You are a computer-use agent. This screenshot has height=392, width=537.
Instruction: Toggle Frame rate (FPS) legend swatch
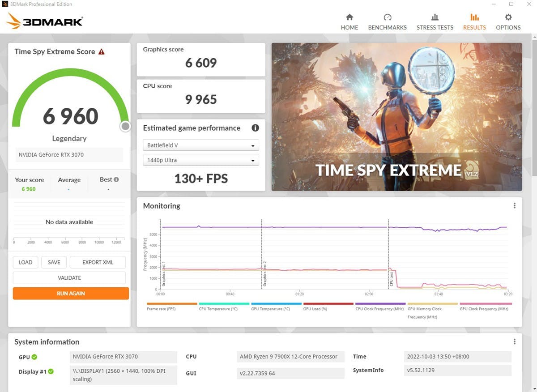pos(172,303)
